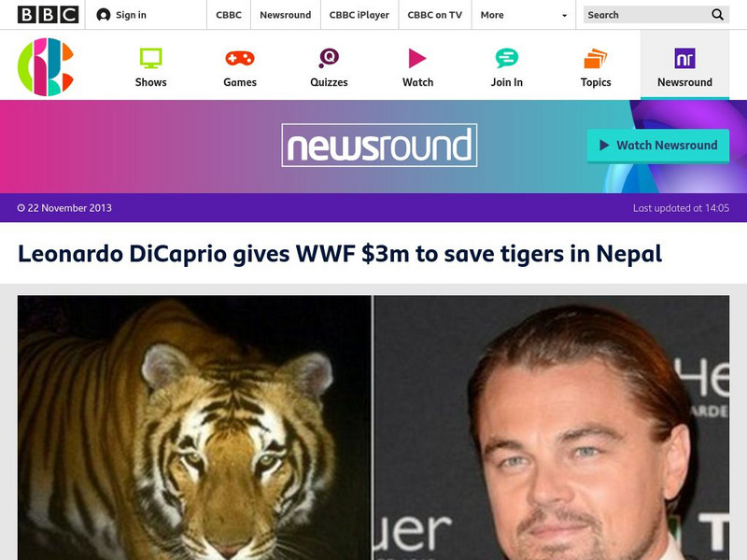Click the Sign in account icon
This screenshot has width=747, height=560.
click(104, 15)
